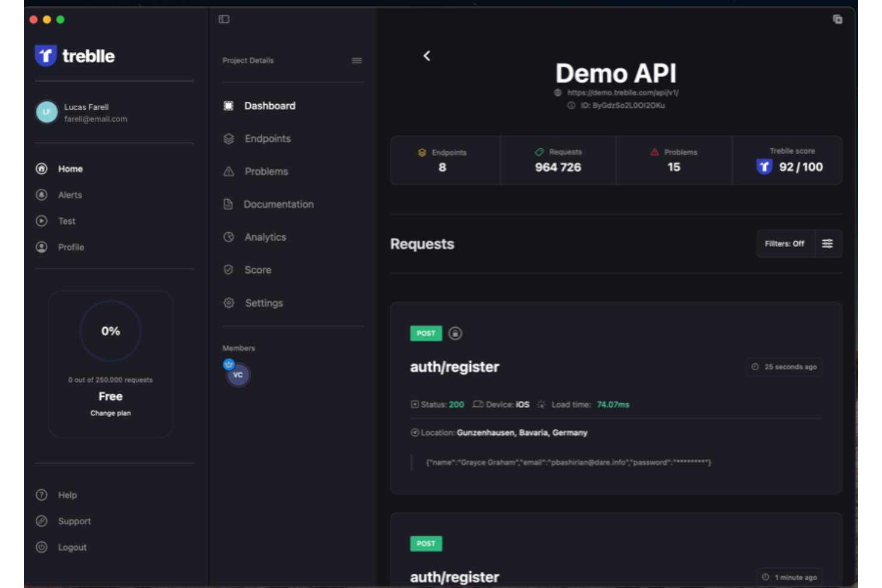Click the JSON request body snippet

(x=568, y=462)
